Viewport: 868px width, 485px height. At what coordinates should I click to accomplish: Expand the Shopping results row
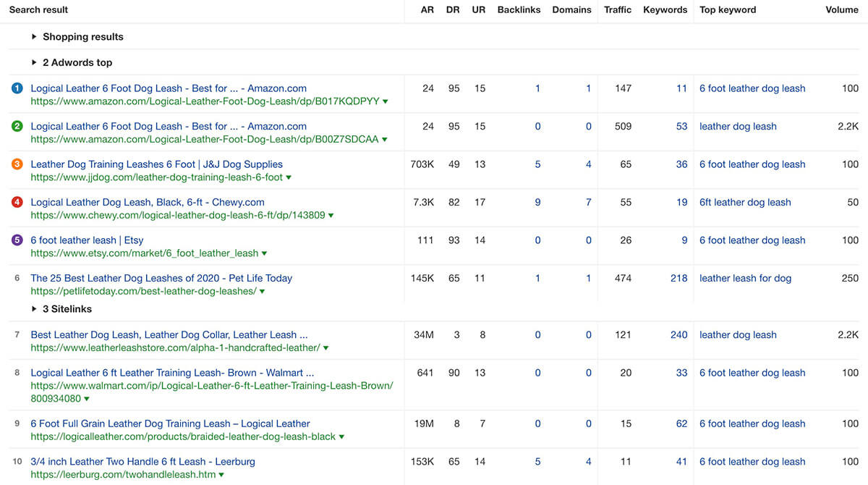[77, 37]
